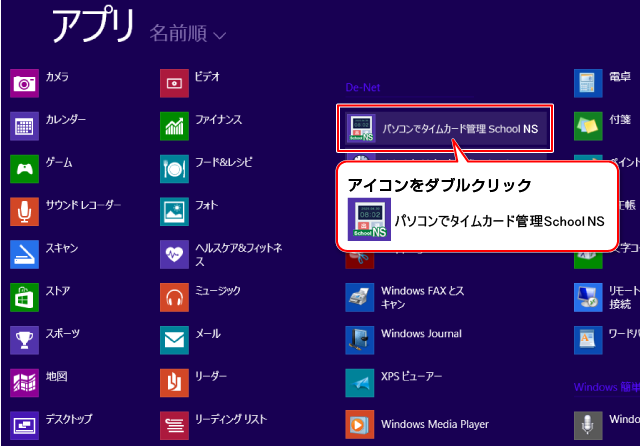Open the 電卓 calculator icon

coord(588,83)
